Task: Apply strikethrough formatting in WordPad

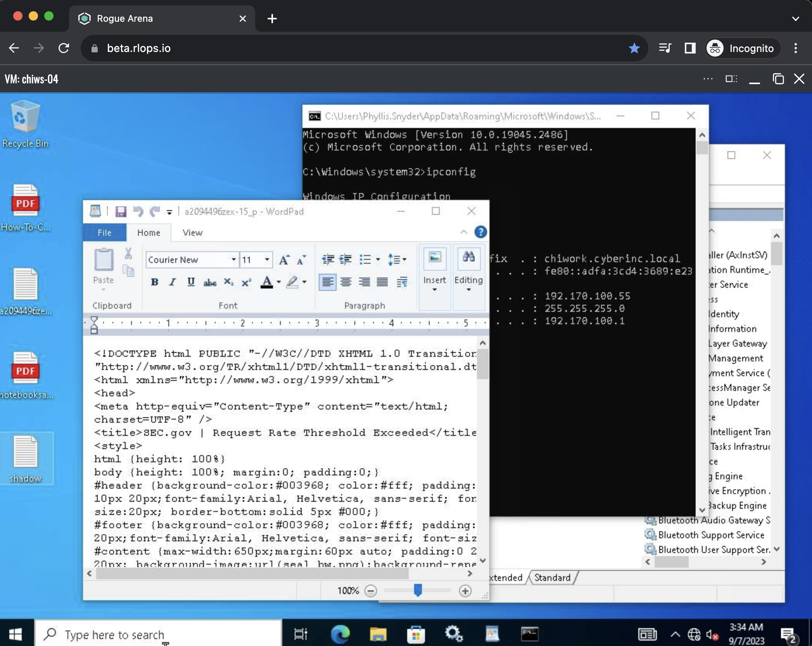Action: (x=210, y=282)
